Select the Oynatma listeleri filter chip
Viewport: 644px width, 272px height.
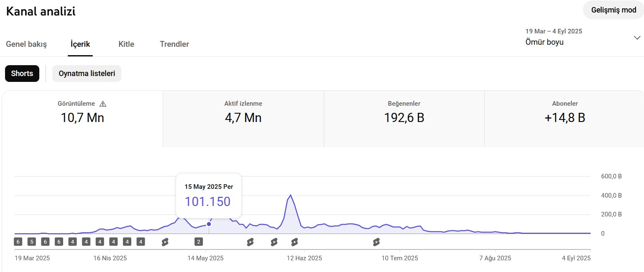[87, 74]
